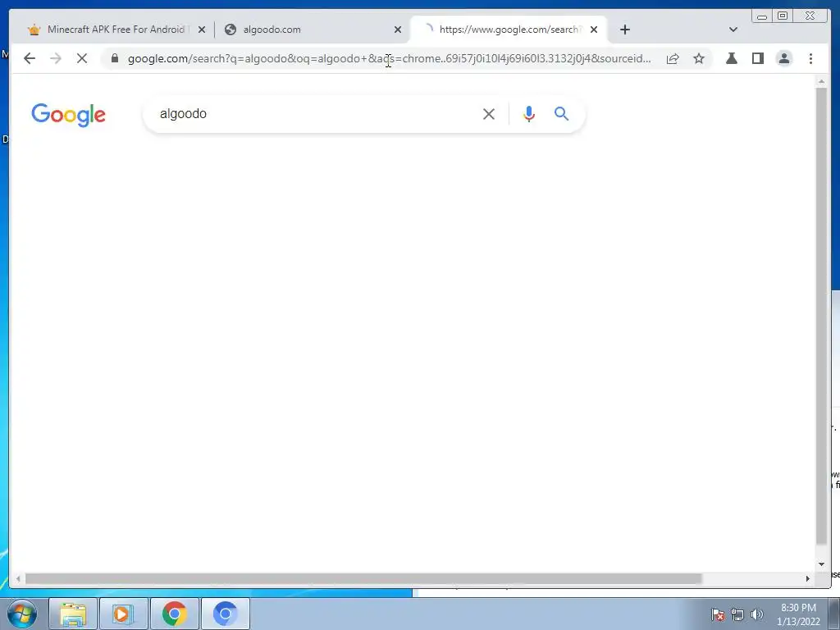Click the horizontal scrollbar thumb

(363, 578)
